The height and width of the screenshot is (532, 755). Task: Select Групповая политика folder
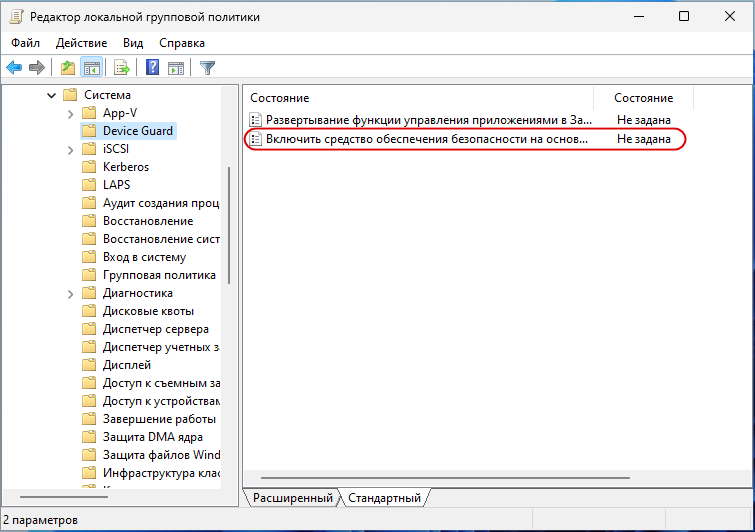(159, 275)
